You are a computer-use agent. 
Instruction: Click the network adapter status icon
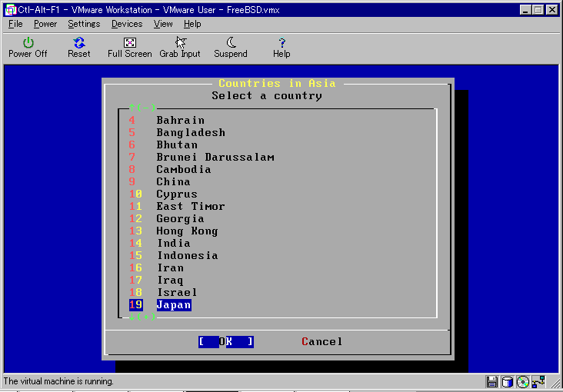click(538, 381)
